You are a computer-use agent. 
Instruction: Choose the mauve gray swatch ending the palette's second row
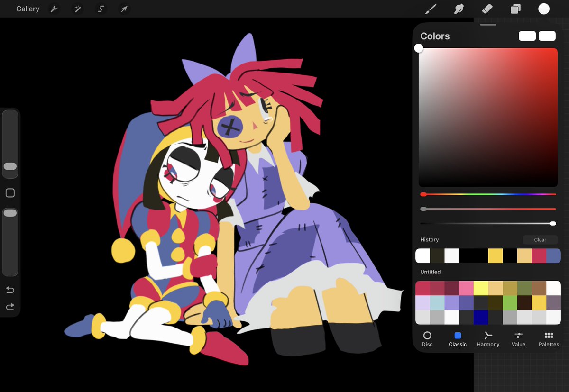coord(553,303)
